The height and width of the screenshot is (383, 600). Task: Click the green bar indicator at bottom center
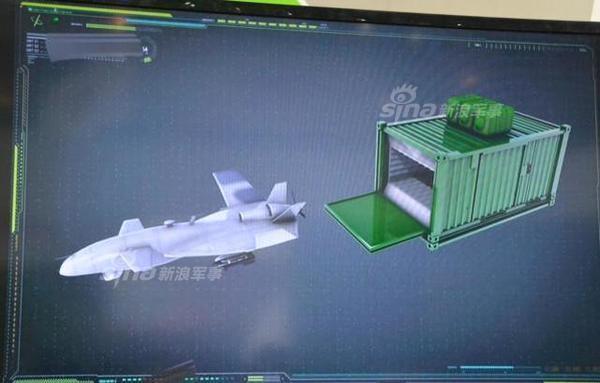coord(255,379)
